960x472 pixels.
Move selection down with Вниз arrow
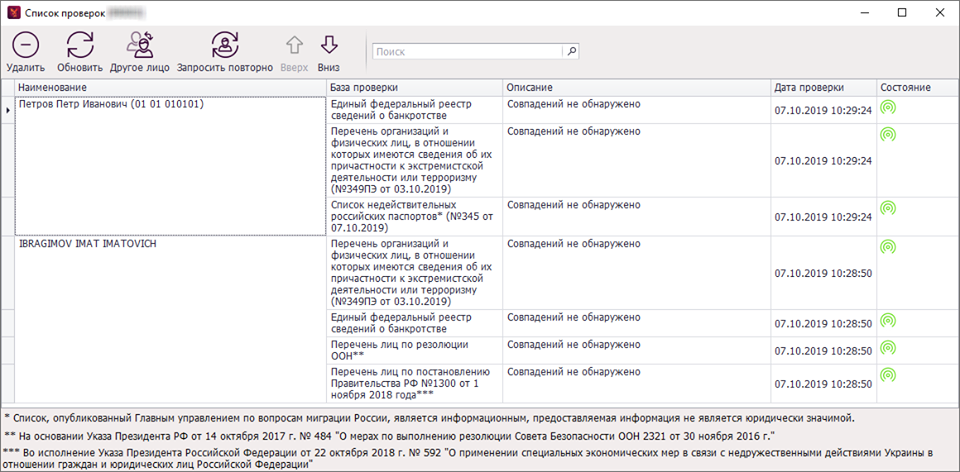(329, 45)
